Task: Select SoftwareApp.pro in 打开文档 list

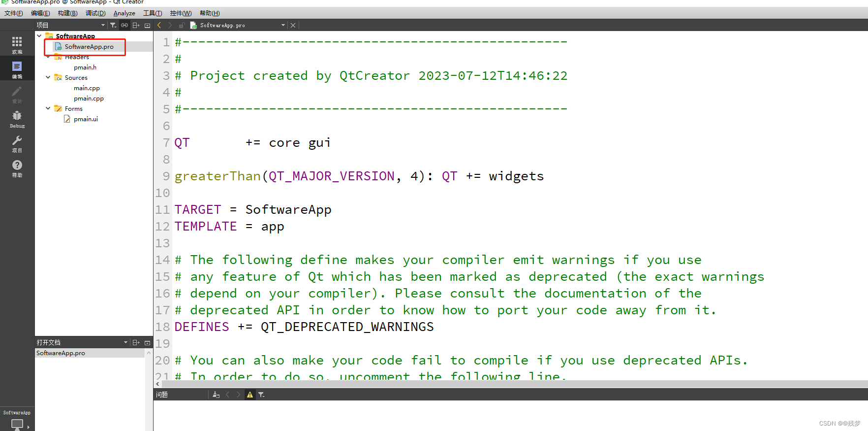Action: tap(90, 353)
